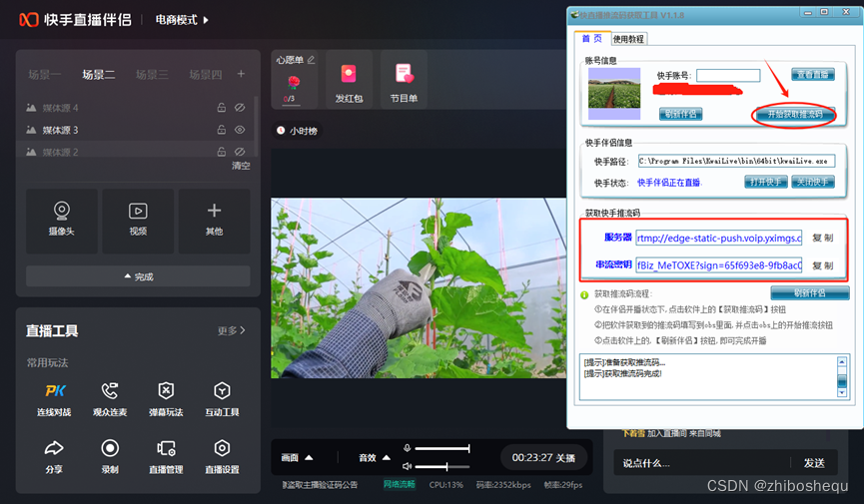Click the 说点什么 chat input
The height and width of the screenshot is (504, 864).
click(x=702, y=463)
